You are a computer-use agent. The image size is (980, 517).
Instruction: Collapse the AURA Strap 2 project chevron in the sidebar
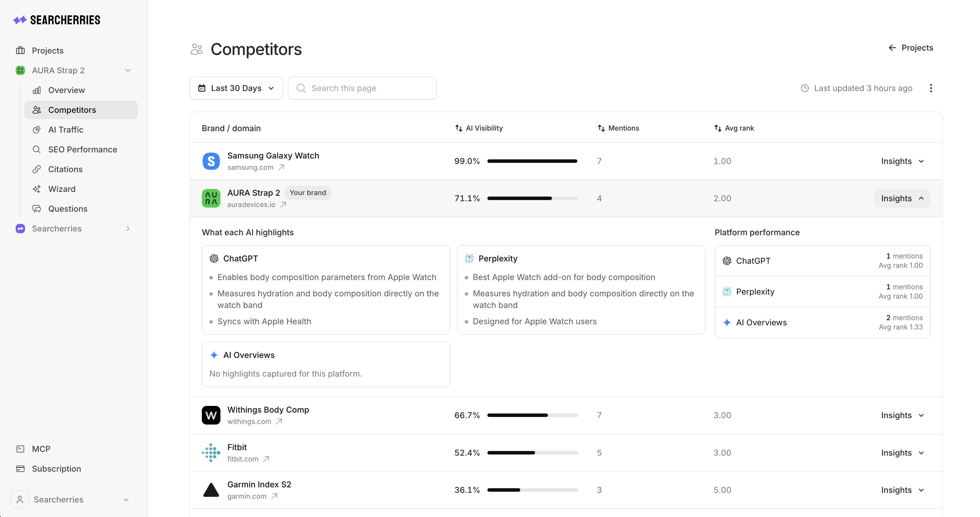(x=128, y=70)
